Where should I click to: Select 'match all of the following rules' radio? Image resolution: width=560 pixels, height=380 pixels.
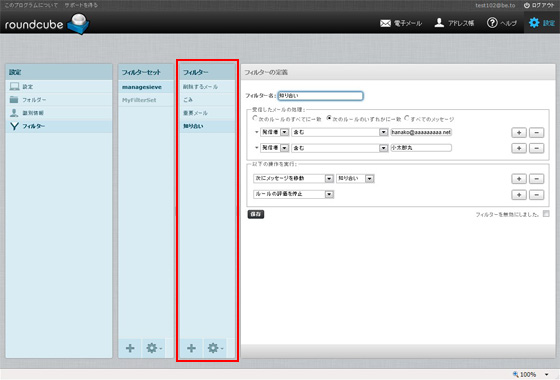point(255,118)
